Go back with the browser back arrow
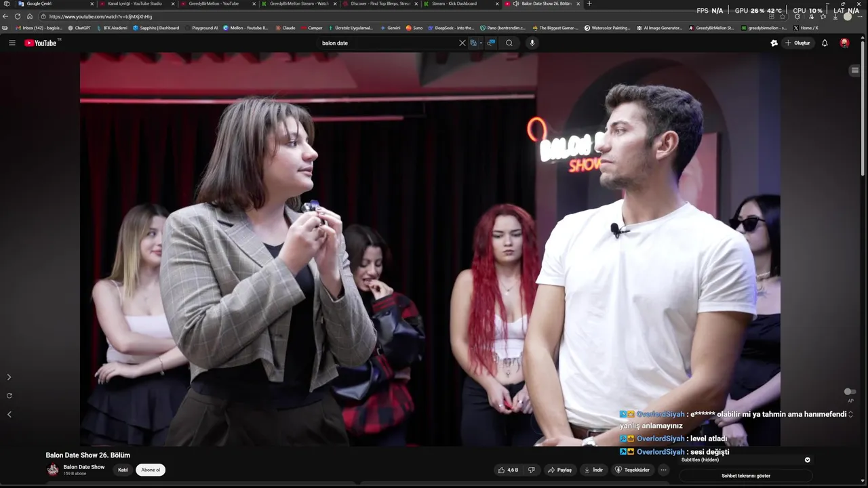The height and width of the screenshot is (488, 868). [x=5, y=16]
